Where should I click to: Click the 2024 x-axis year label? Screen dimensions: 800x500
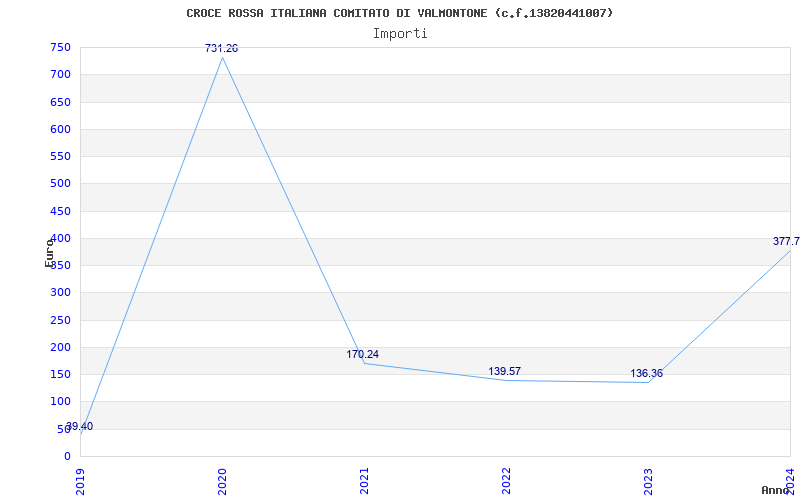[790, 481]
